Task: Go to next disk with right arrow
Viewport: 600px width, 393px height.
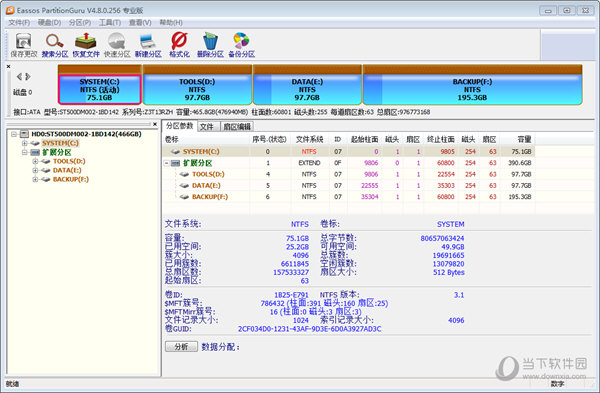Action: [x=28, y=77]
